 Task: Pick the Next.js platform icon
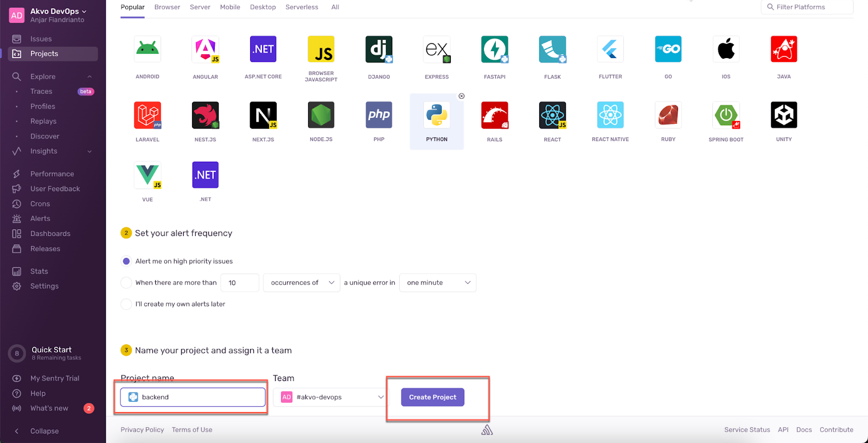263,115
